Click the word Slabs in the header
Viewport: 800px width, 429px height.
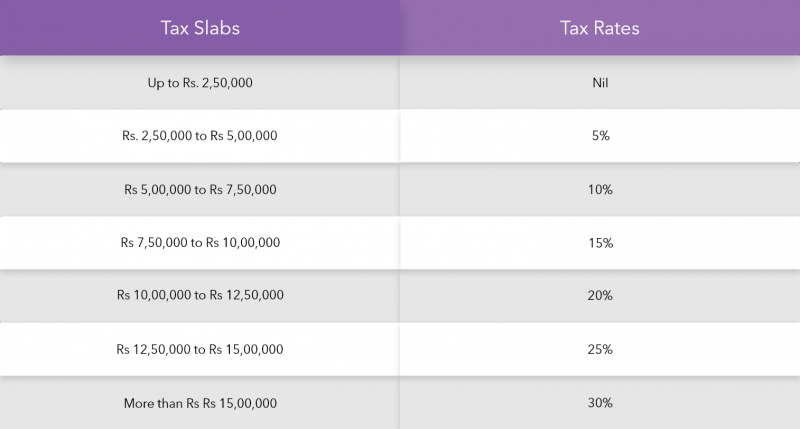tap(216, 28)
